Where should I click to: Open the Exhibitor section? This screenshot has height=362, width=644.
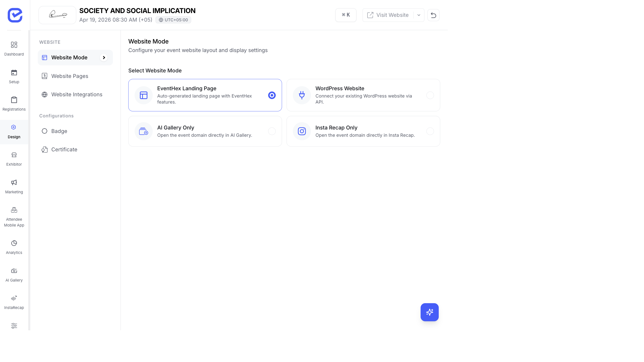pyautogui.click(x=14, y=158)
